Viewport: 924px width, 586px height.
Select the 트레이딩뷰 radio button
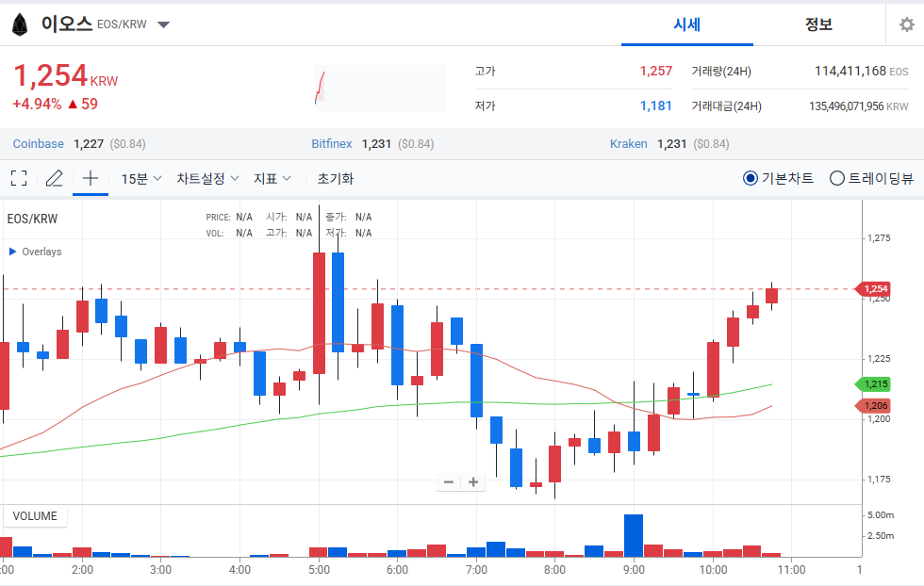coord(837,178)
